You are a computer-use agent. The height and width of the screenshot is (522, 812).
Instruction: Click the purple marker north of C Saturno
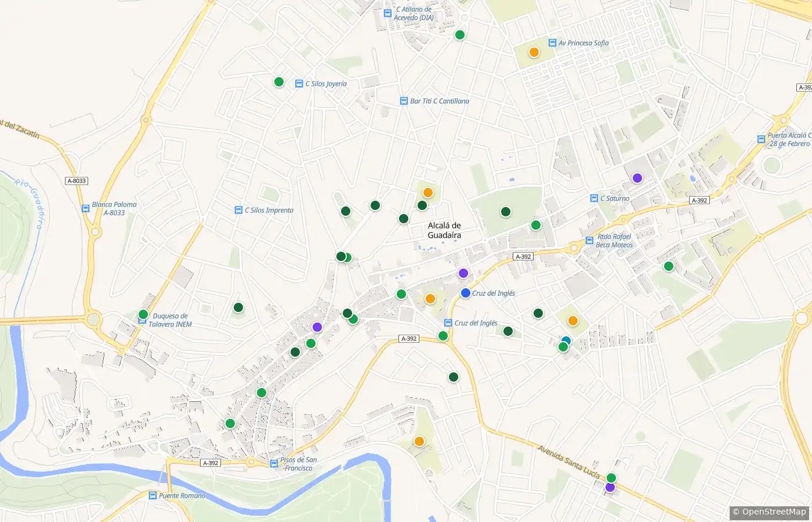[x=637, y=178]
